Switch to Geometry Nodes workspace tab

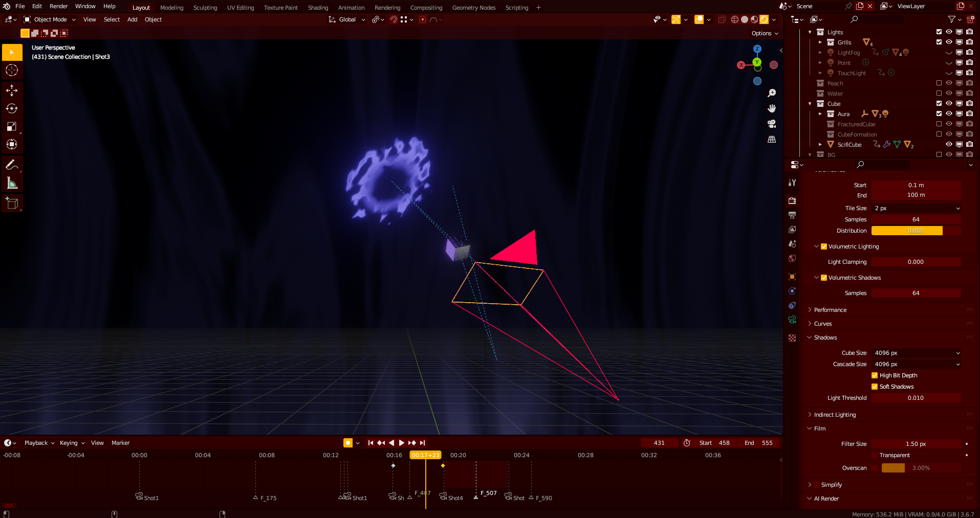pyautogui.click(x=474, y=8)
